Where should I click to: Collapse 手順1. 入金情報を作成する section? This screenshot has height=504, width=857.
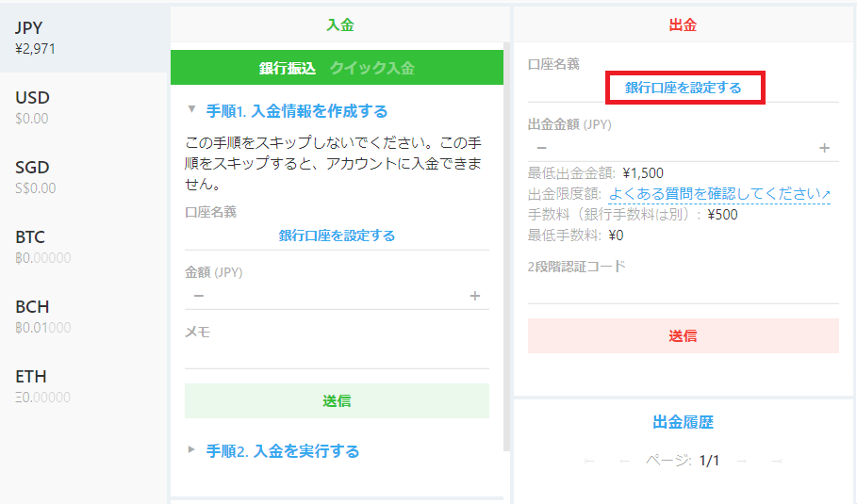(x=287, y=111)
